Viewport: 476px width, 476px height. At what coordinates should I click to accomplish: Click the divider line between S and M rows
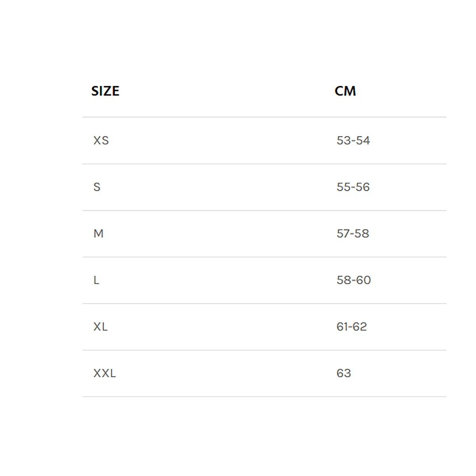tap(264, 211)
